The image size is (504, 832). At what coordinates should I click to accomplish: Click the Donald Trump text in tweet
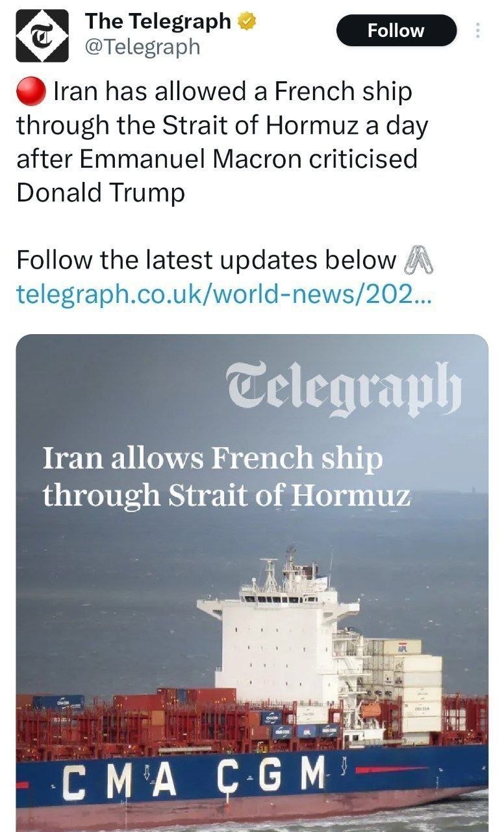tap(101, 193)
